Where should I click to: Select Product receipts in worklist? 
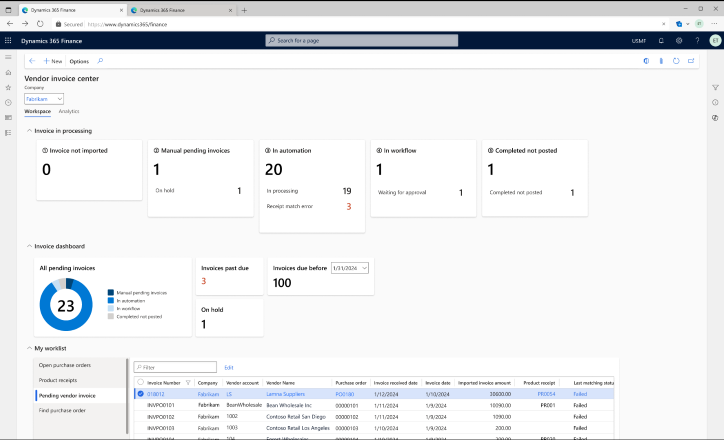58,380
